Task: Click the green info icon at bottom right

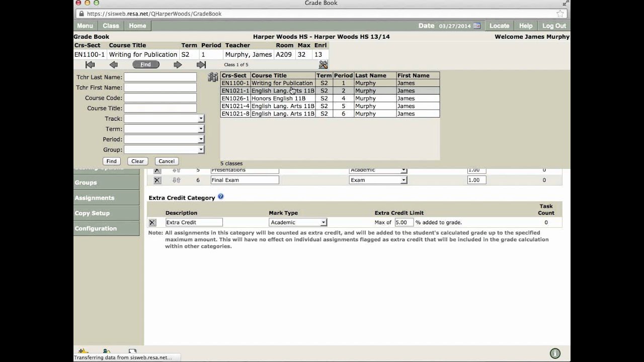Action: click(555, 353)
